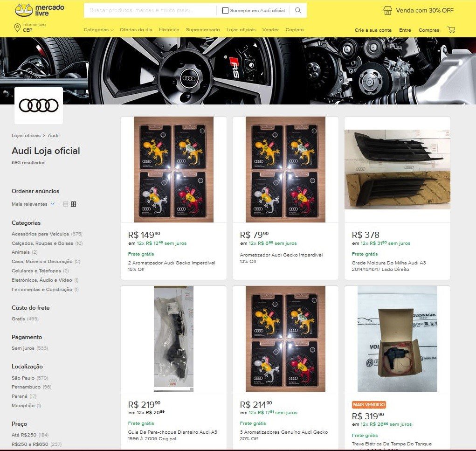Switch to grid view layout icon
This screenshot has width=476, height=451.
click(x=73, y=204)
